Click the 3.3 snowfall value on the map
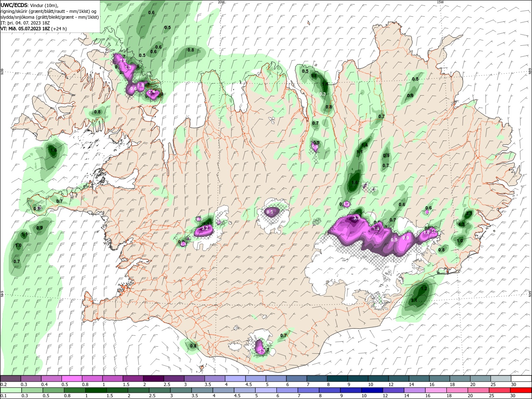Image resolution: width=532 pixels, height=399 pixels. point(356,218)
